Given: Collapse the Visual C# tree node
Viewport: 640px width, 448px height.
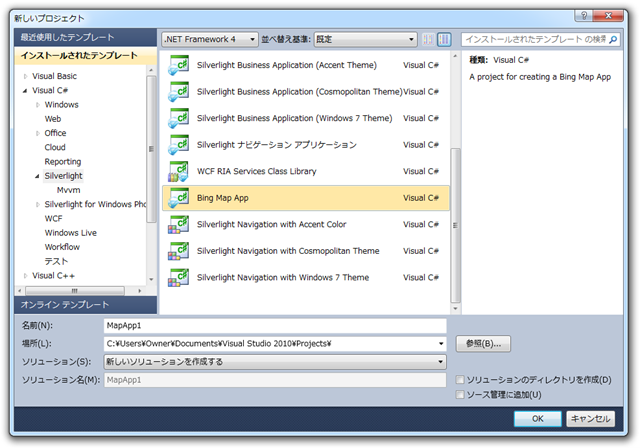Looking at the screenshot, I should 25,91.
